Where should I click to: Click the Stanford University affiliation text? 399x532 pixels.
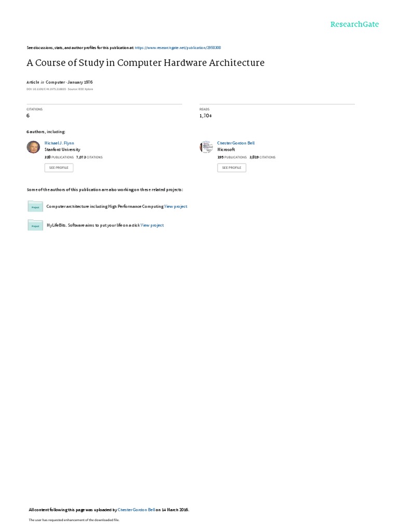pos(62,150)
